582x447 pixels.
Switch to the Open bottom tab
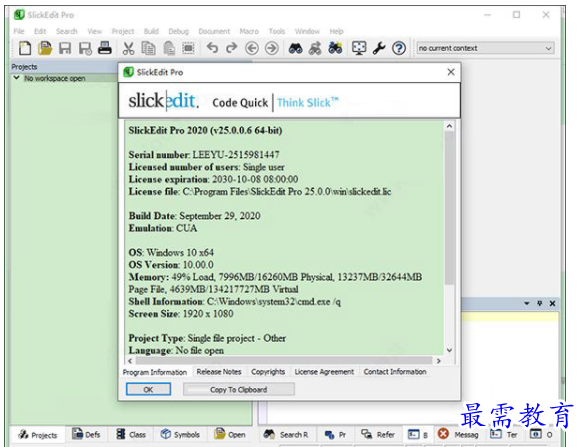tap(230, 434)
